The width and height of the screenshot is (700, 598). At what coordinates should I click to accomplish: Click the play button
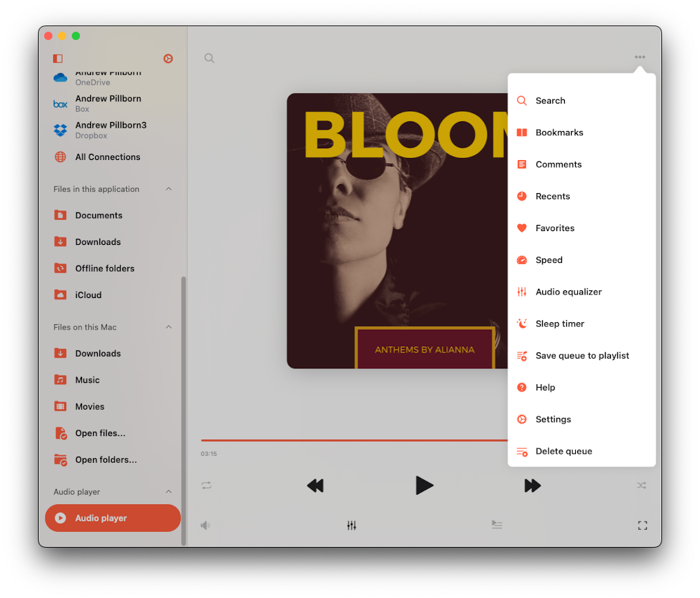tap(424, 486)
